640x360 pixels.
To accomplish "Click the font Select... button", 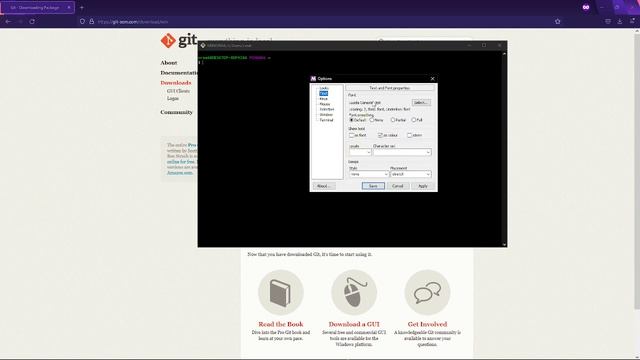I will tap(421, 102).
